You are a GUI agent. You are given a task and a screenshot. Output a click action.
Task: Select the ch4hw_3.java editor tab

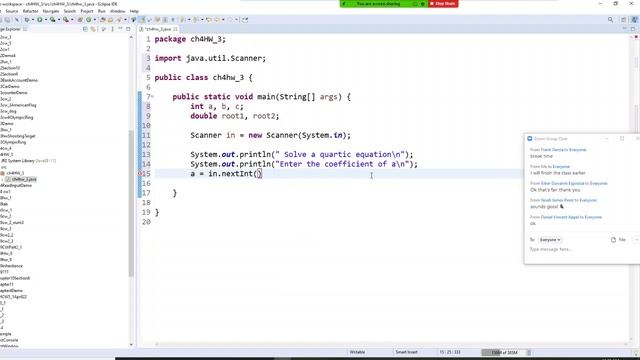158,29
